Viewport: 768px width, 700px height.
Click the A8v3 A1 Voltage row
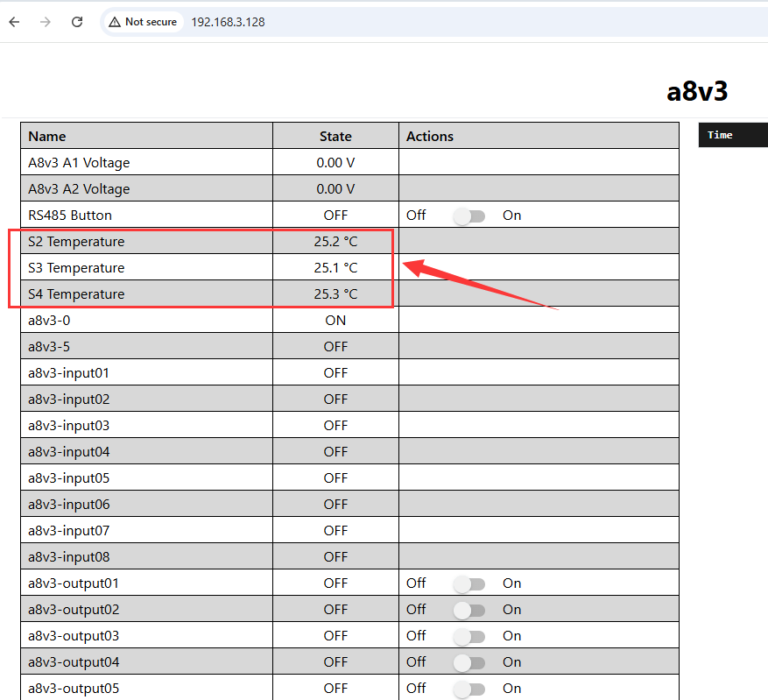pos(79,163)
